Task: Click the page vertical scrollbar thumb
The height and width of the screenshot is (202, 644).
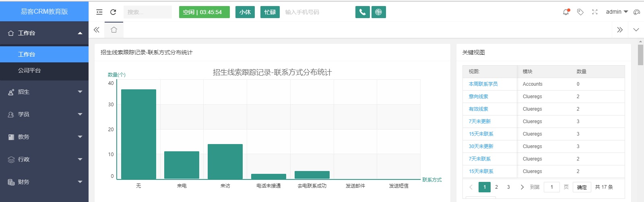Action: 640,55
